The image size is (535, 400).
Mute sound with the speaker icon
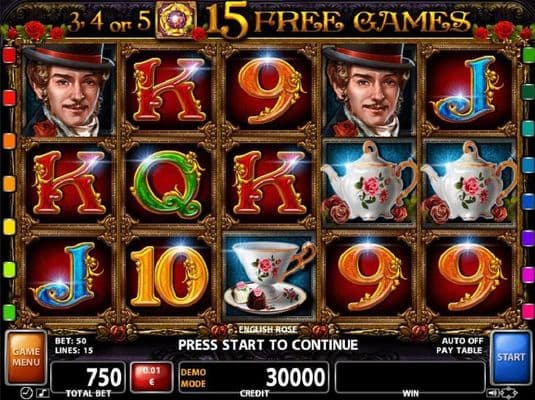tap(492, 392)
